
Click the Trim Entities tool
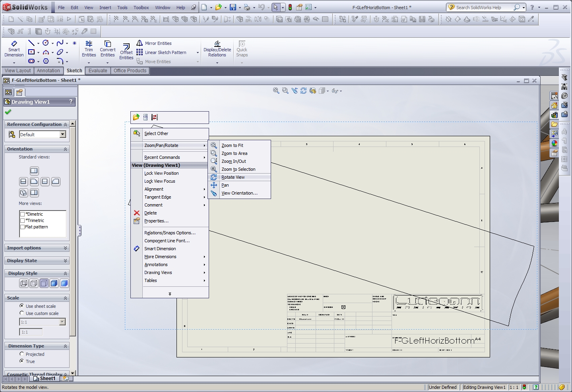click(x=89, y=48)
